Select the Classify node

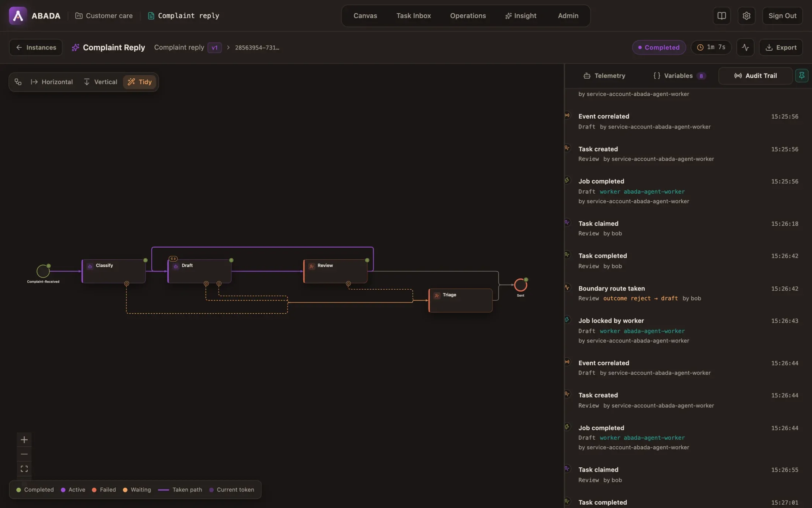click(114, 271)
